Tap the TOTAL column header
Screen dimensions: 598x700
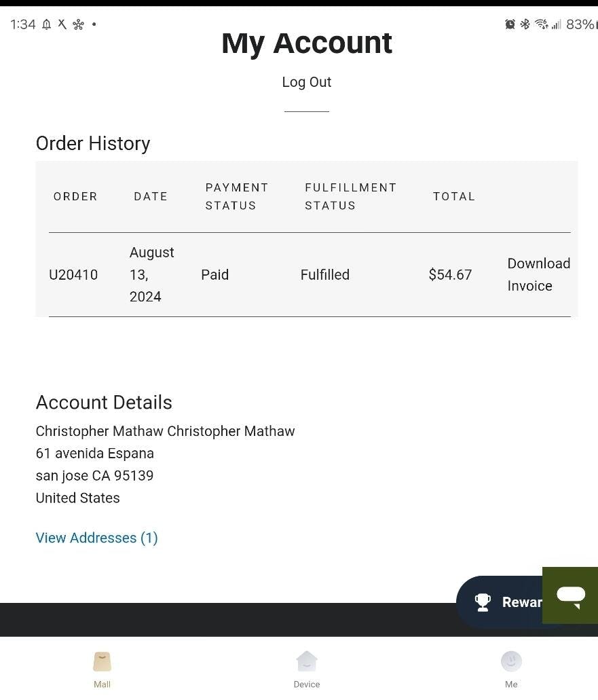tap(454, 196)
